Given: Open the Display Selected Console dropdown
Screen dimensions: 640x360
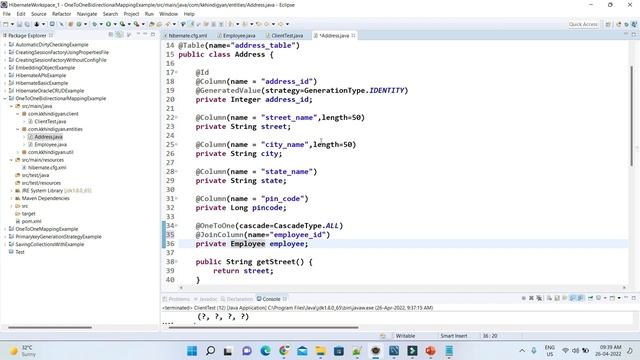Looking at the screenshot, I should 605,298.
